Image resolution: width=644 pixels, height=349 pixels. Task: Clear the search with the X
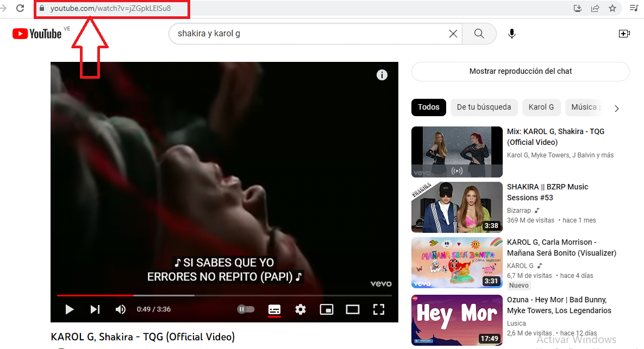(x=453, y=33)
